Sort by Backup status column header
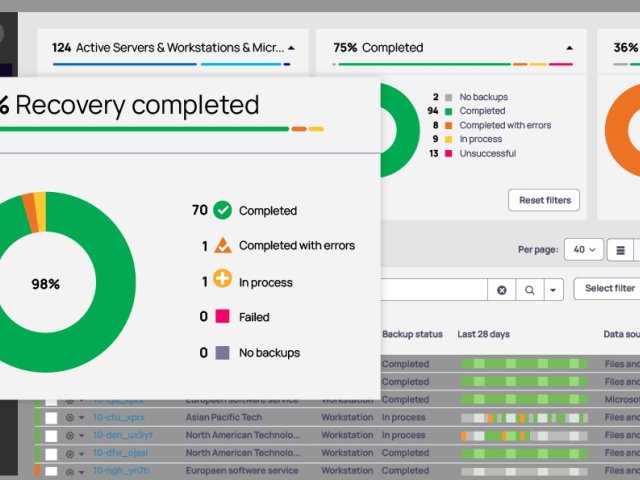Screen dimensions: 640x480 [412, 334]
